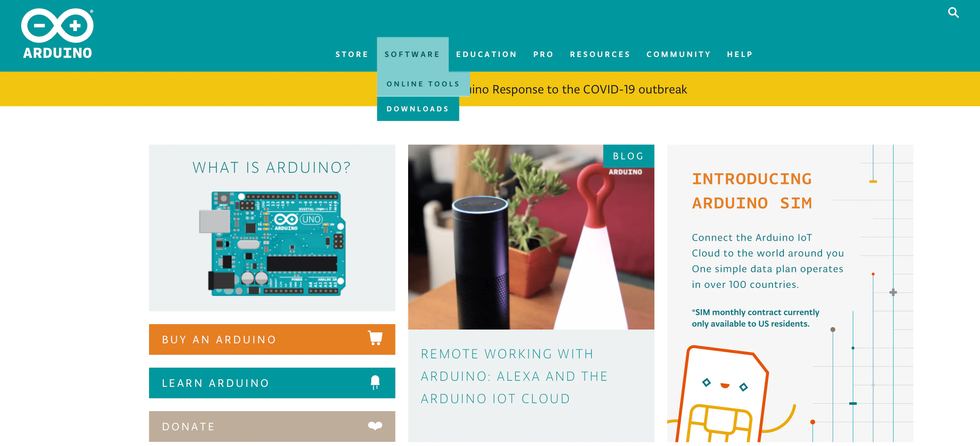Open the Remote Working with Arduino article
Image resolution: width=980 pixels, height=446 pixels.
[x=514, y=376]
